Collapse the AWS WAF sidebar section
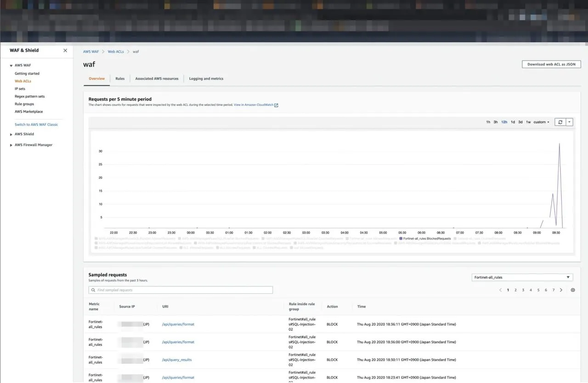This screenshot has height=383, width=588. pyautogui.click(x=11, y=65)
